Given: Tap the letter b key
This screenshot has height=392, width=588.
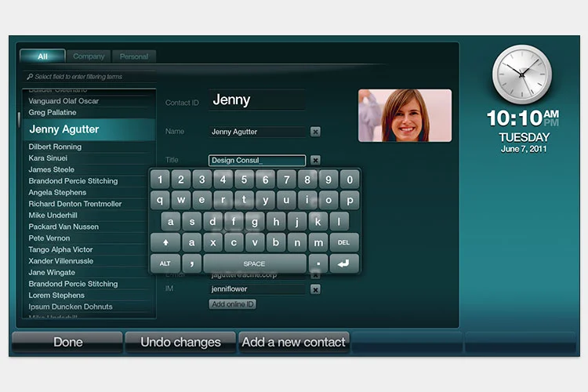Looking at the screenshot, I should 276,243.
